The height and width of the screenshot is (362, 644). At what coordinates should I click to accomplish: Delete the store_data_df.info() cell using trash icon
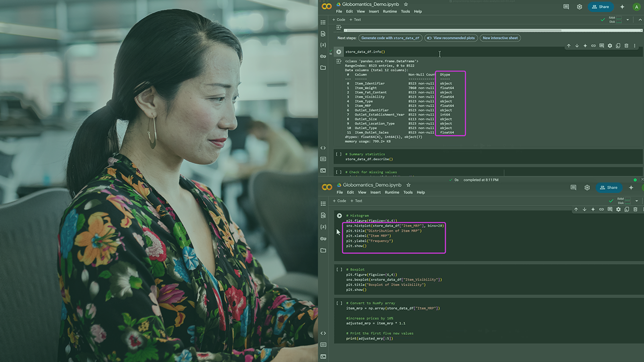tap(626, 46)
